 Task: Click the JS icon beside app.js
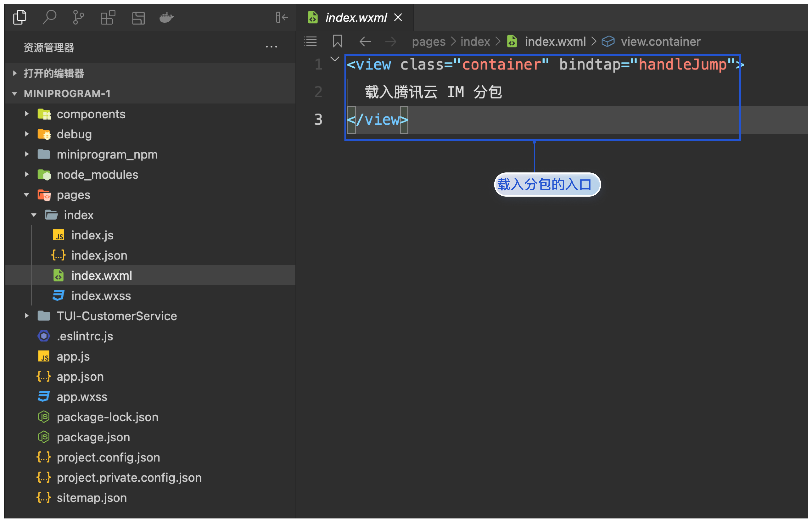(44, 357)
